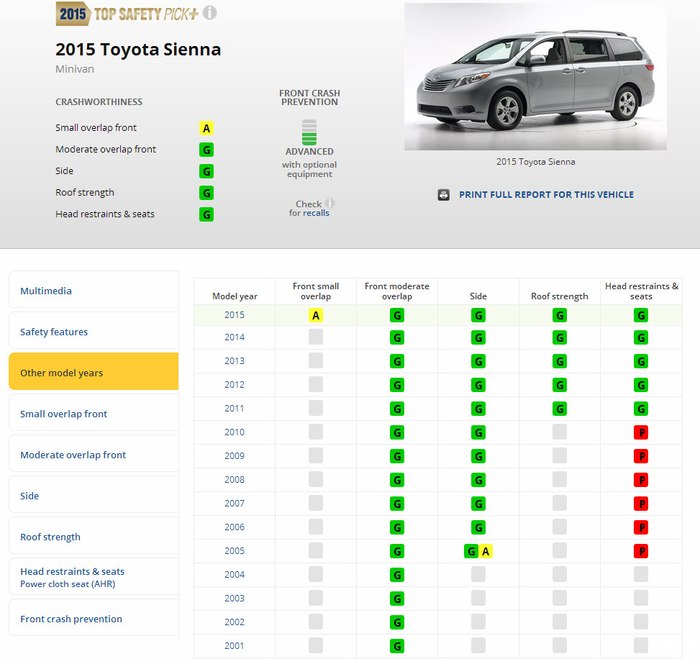Click the info icon beside Top Safety Pick+
The height and width of the screenshot is (659, 700).
pos(210,14)
